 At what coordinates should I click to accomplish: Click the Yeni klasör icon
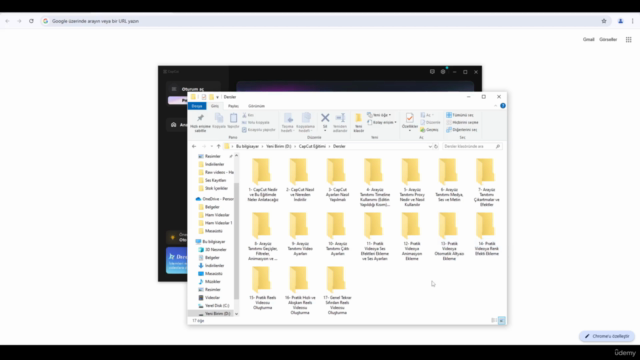358,118
